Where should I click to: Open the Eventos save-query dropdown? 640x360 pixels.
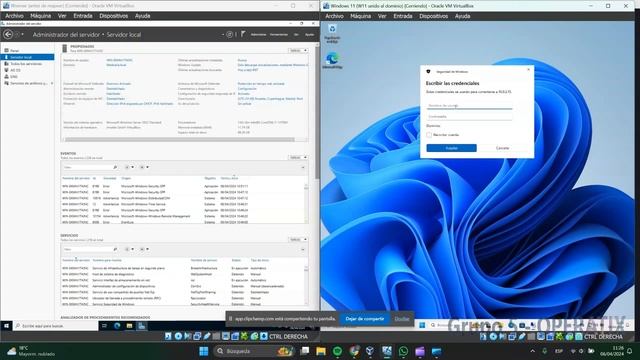click(144, 167)
